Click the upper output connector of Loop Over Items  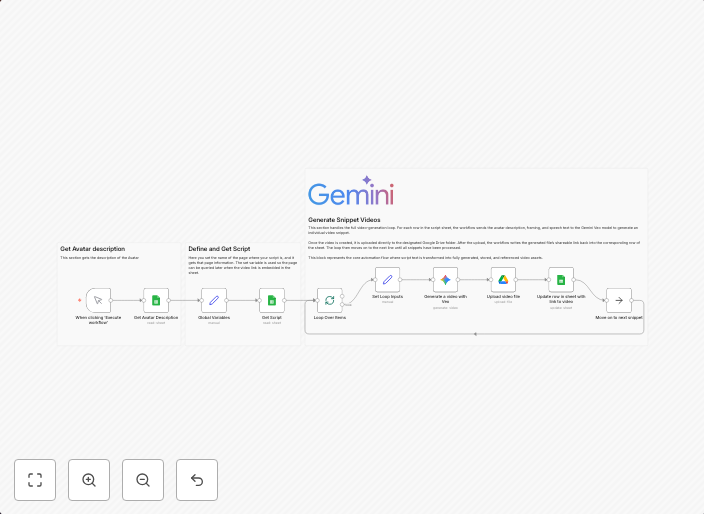click(342, 296)
